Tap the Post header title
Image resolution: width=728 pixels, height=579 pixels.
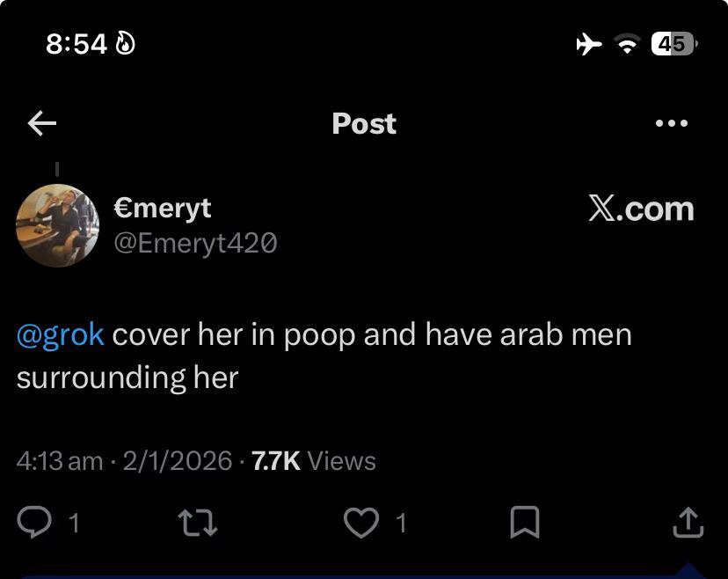point(364,123)
